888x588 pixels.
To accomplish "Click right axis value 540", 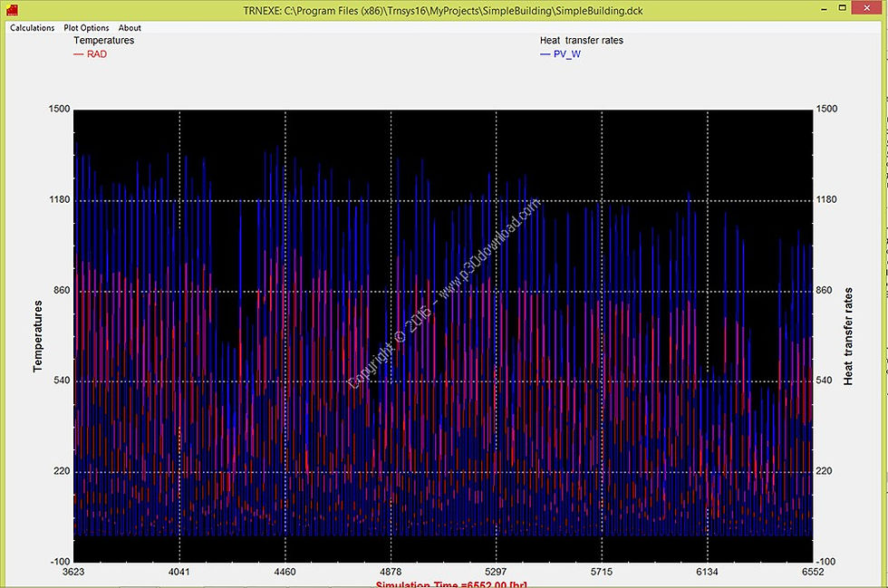I will pos(824,381).
